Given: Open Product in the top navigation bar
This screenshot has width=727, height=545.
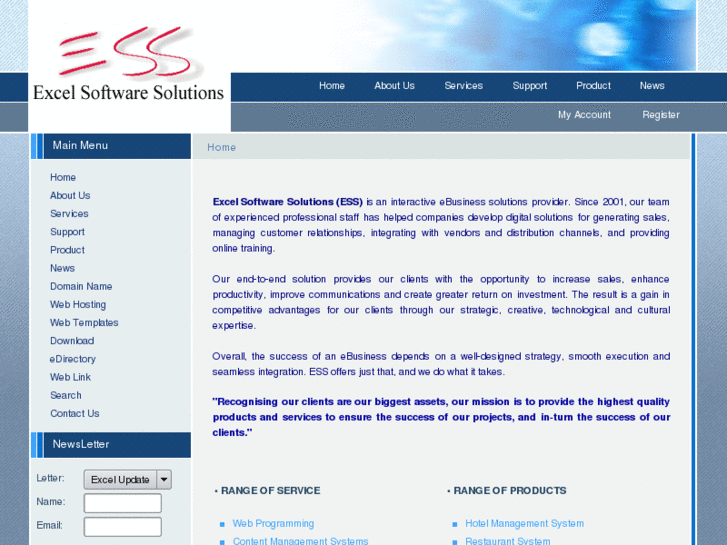Looking at the screenshot, I should (x=593, y=86).
